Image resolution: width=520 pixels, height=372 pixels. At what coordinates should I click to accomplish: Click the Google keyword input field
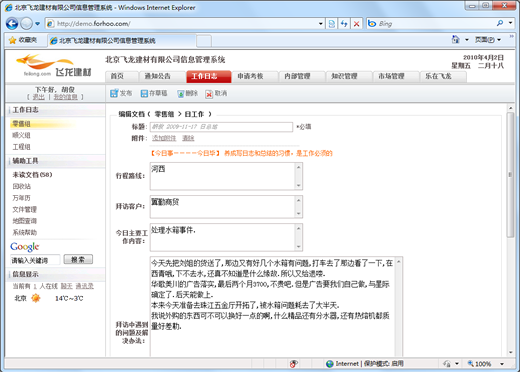35,260
